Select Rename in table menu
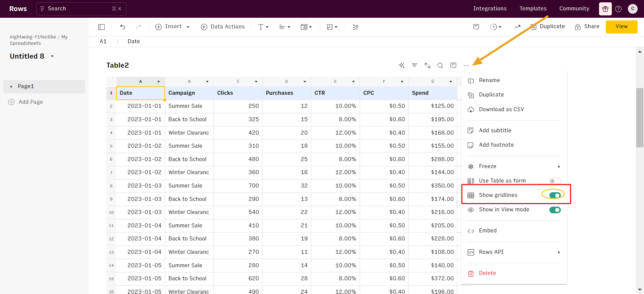The height and width of the screenshot is (294, 644). pos(514,80)
